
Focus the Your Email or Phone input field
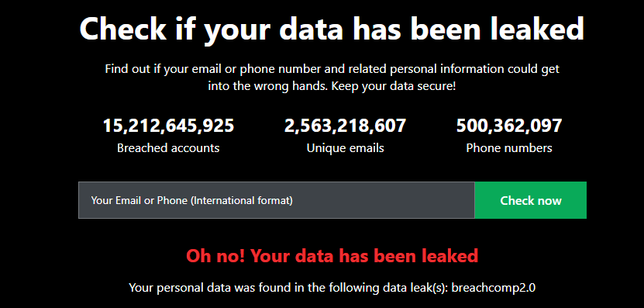click(277, 200)
